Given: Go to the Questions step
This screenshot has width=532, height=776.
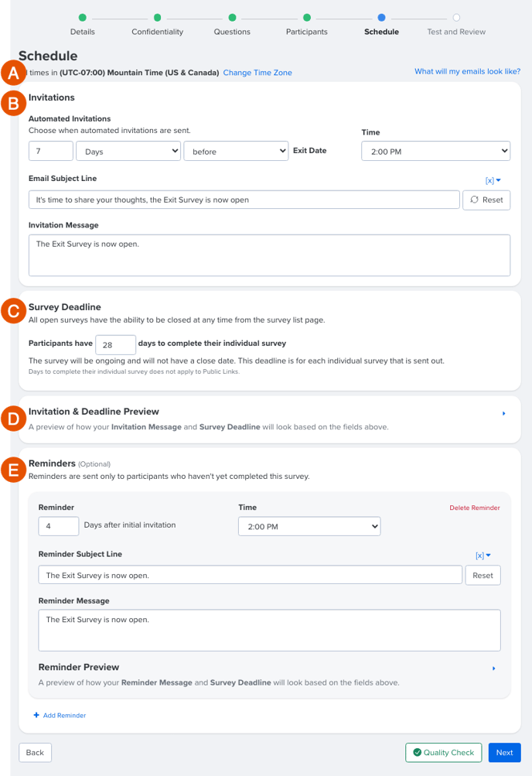Looking at the screenshot, I should (x=232, y=32).
